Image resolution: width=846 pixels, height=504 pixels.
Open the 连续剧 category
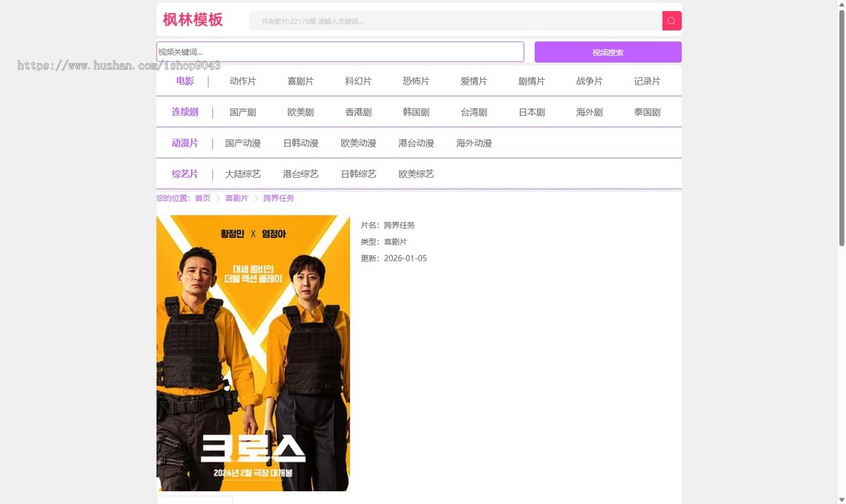coord(185,112)
